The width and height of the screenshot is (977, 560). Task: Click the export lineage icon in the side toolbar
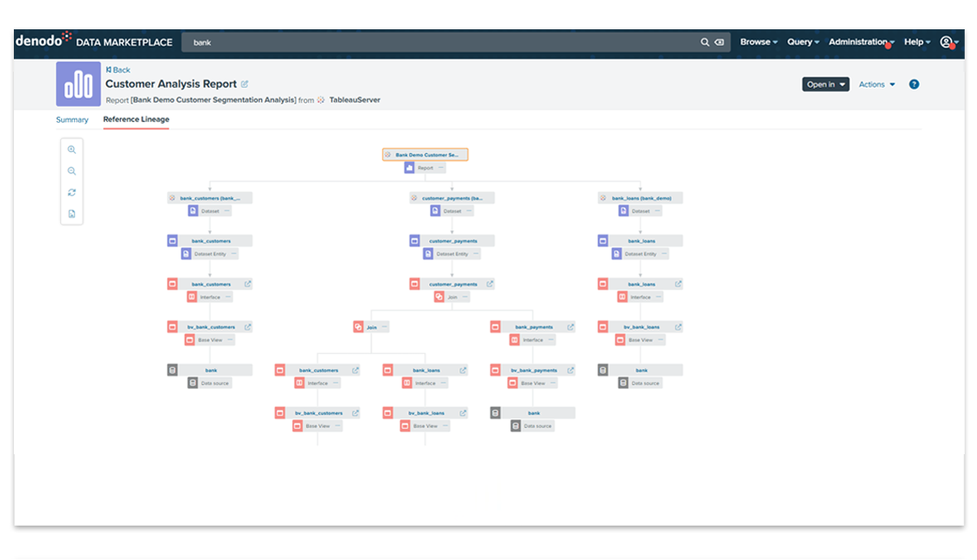tap(72, 212)
